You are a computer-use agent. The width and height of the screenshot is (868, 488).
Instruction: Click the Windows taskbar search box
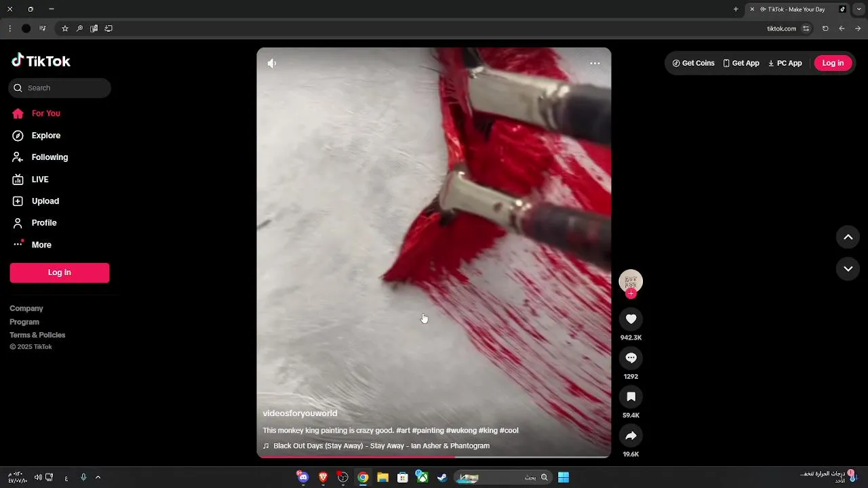(x=502, y=477)
